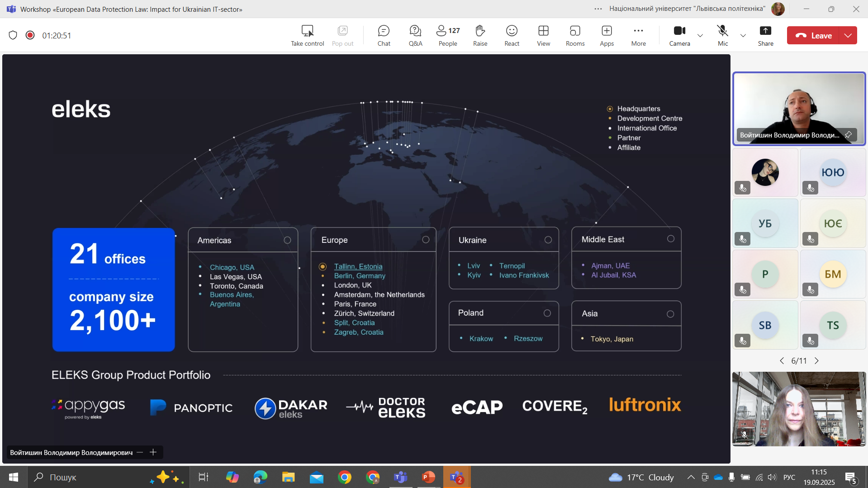Open File Explorer from taskbar
The height and width of the screenshot is (488, 868).
[x=288, y=477]
